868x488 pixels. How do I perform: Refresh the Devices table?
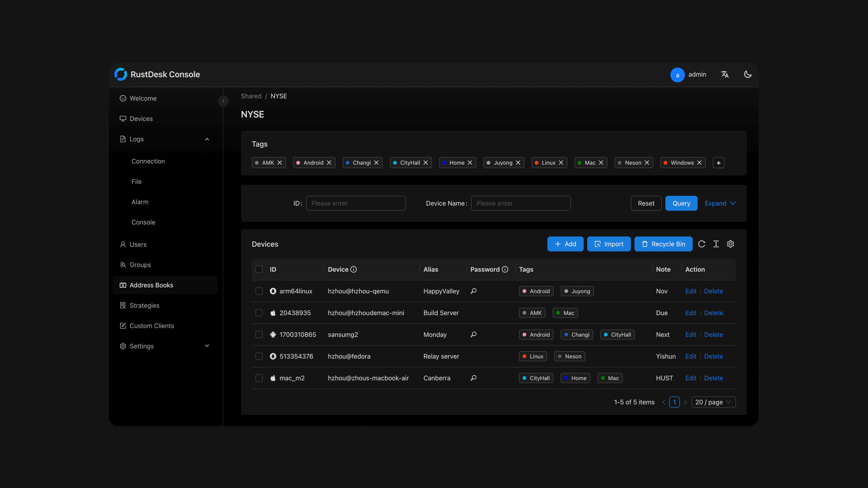click(702, 244)
